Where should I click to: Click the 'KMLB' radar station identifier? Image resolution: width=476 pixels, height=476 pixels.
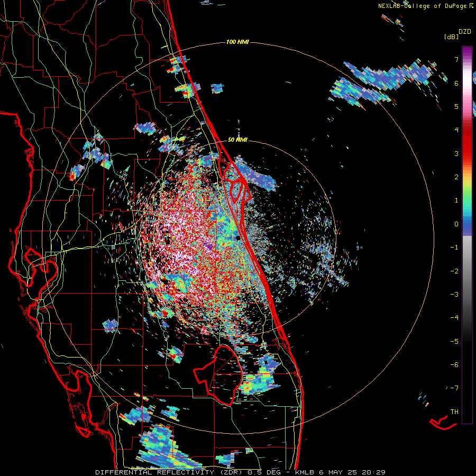[305, 472]
